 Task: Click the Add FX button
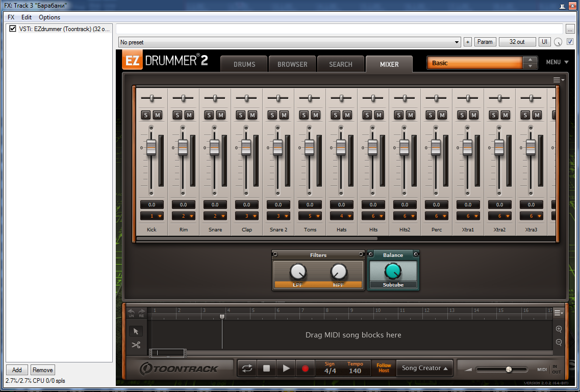pyautogui.click(x=17, y=370)
